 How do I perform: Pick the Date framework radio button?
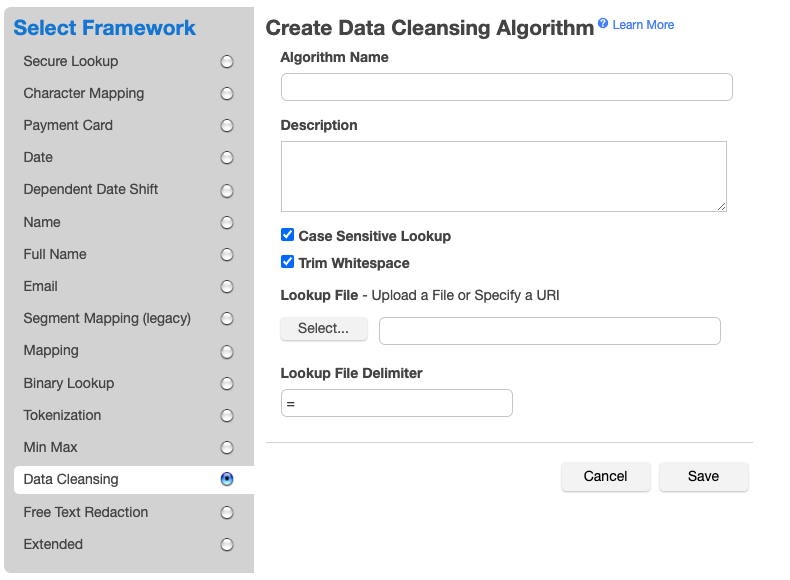click(227, 158)
